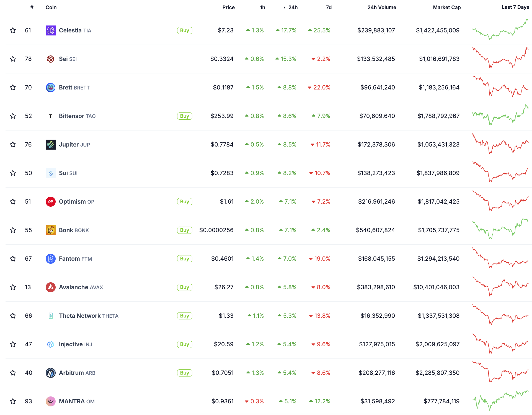Sort by the 24h column header
The width and height of the screenshot is (532, 415).
[x=291, y=7]
